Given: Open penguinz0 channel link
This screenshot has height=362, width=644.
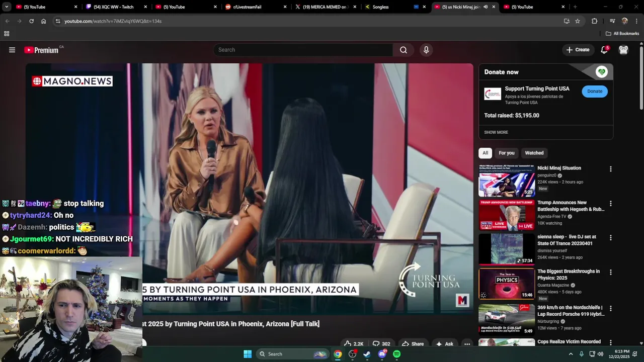Looking at the screenshot, I should [547, 175].
